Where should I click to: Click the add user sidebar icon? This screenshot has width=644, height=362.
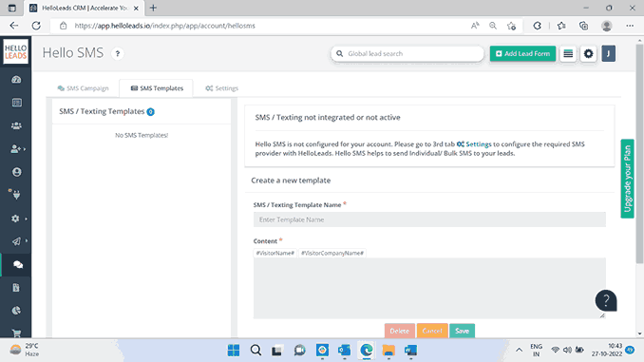pyautogui.click(x=15, y=149)
